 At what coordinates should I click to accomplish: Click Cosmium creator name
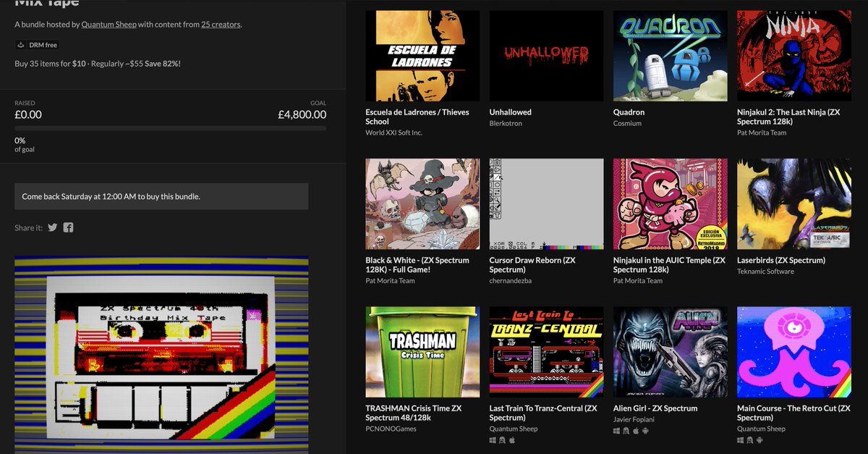626,123
